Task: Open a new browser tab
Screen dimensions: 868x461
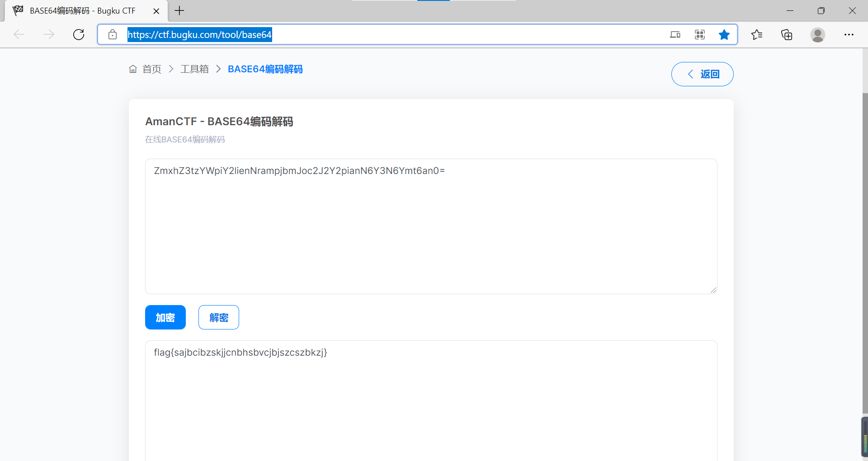Action: click(179, 11)
